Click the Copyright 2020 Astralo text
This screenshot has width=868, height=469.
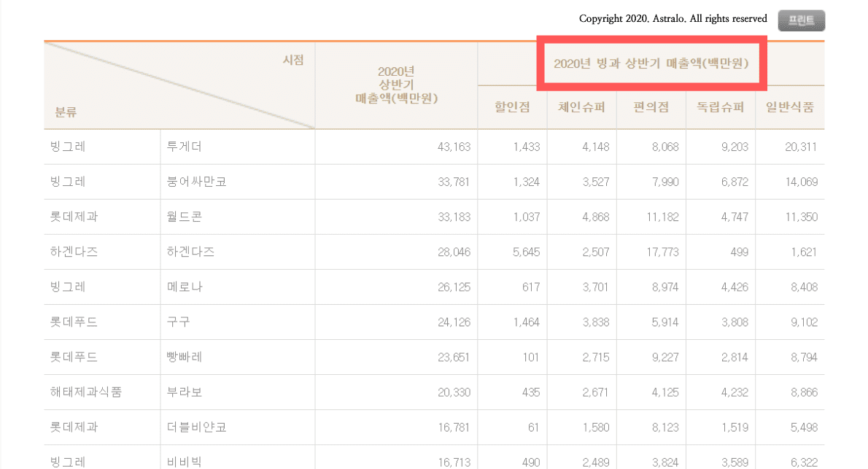tap(673, 19)
